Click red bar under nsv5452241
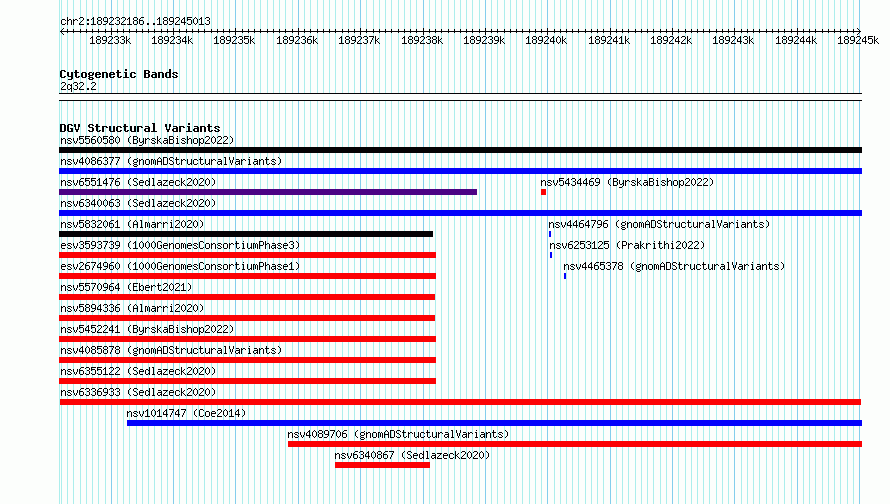The image size is (890, 504). (247, 339)
